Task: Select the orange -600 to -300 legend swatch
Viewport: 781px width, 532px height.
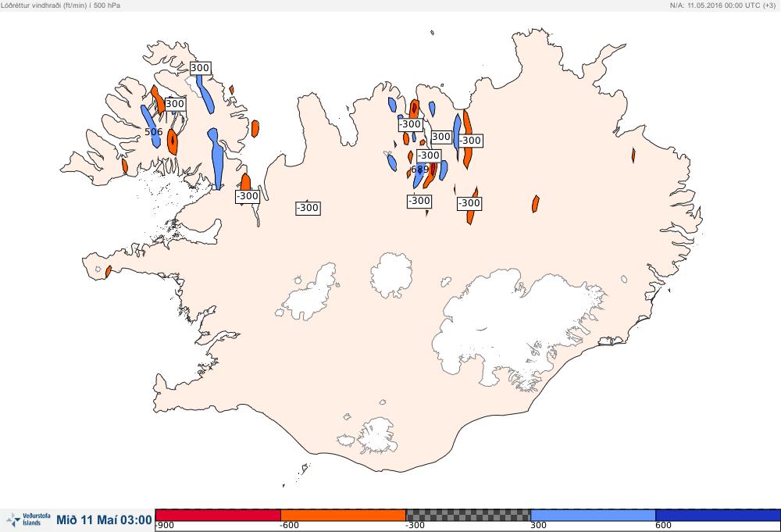Action: (343, 515)
